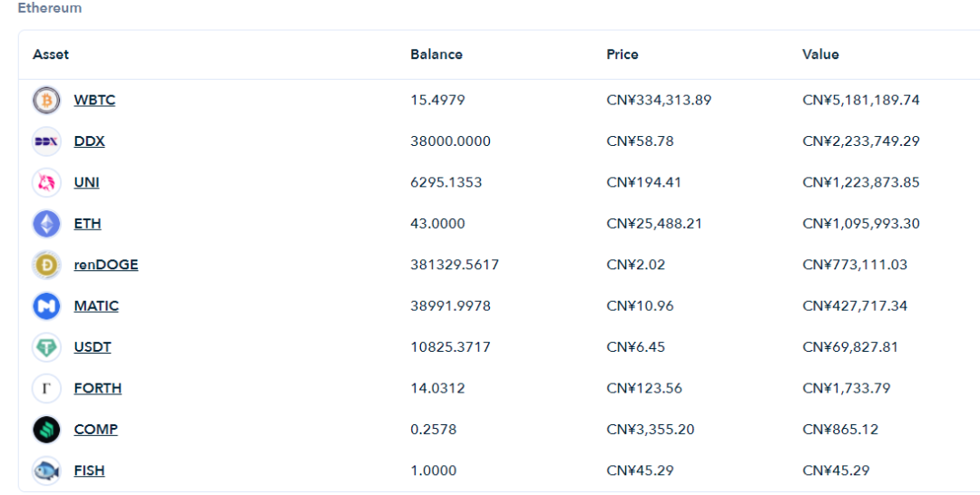Click the green USDT Tether icon
980x495 pixels.
[46, 347]
